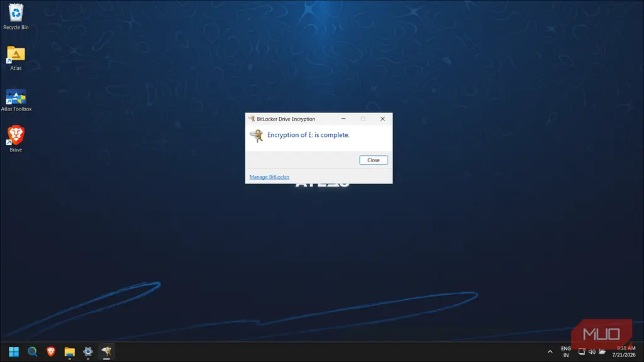The height and width of the screenshot is (362, 644).
Task: Open the Manage BitLocker link
Action: (x=269, y=177)
